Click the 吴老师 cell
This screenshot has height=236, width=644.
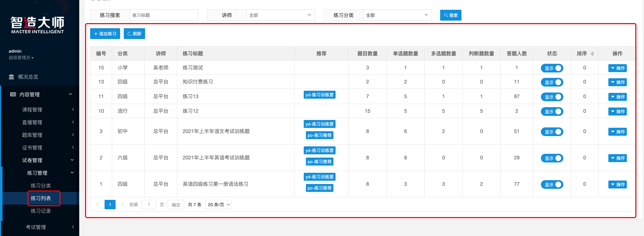point(160,68)
